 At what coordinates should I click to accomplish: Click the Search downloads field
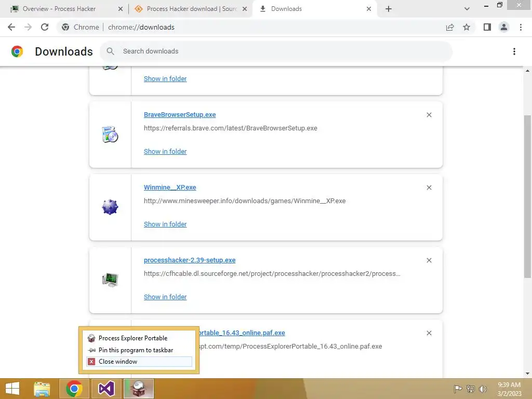pos(276,51)
